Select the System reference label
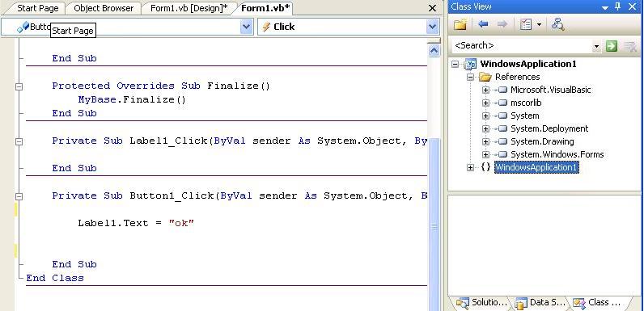This screenshot has width=644, height=311. pos(524,116)
